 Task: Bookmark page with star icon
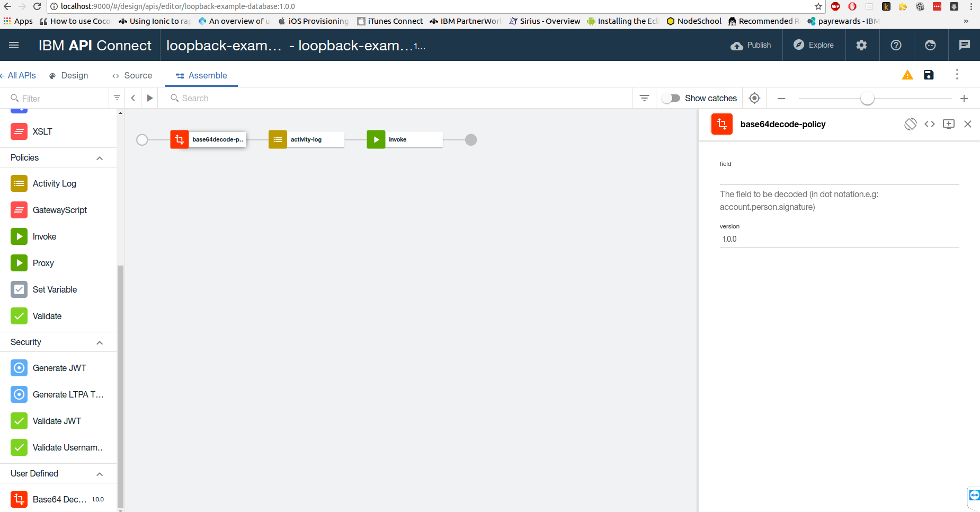tap(818, 6)
